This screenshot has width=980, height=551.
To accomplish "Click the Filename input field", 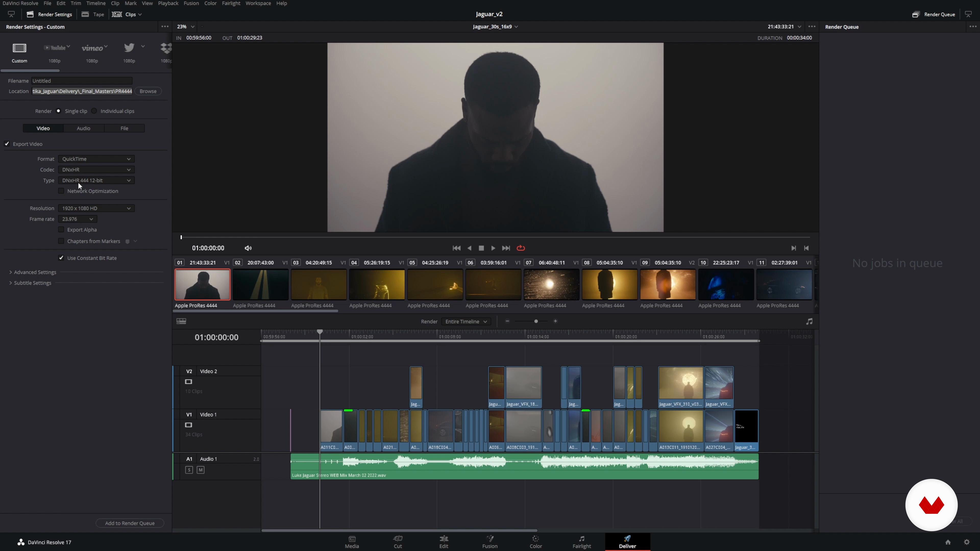I will coord(82,81).
